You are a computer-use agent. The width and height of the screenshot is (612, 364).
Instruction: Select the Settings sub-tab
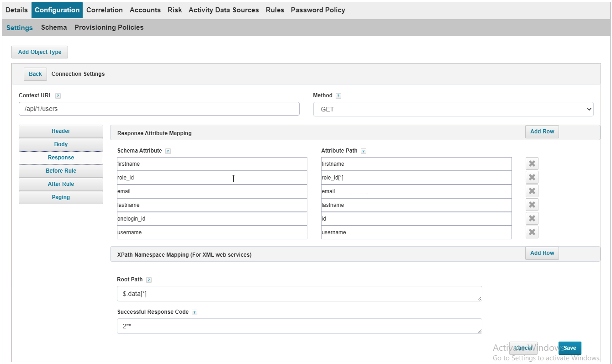[x=20, y=28]
